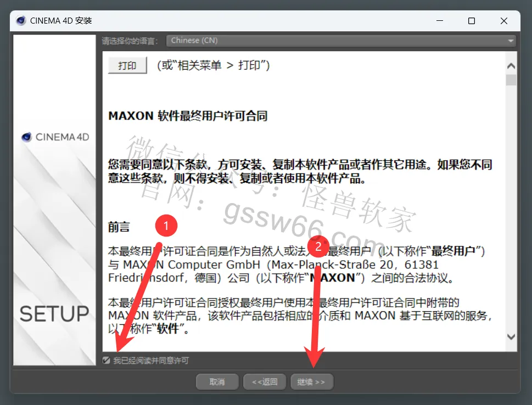Minimize the CINEMA 4D 安装 window
This screenshot has height=405, width=532.
tap(440, 21)
